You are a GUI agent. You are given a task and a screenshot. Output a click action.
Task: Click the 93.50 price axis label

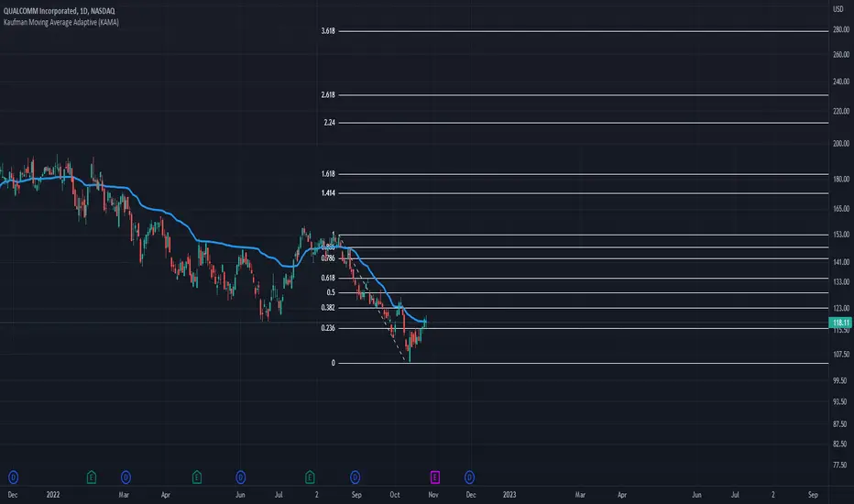tap(840, 402)
